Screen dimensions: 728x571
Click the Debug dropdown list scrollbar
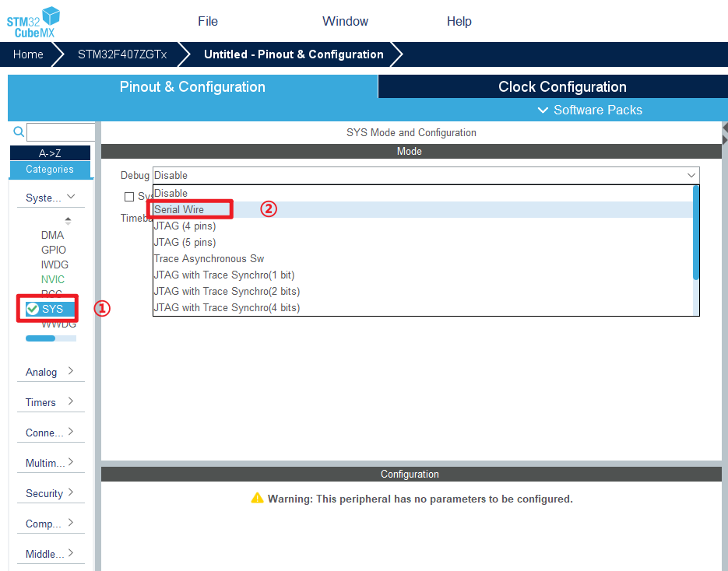coord(695,233)
